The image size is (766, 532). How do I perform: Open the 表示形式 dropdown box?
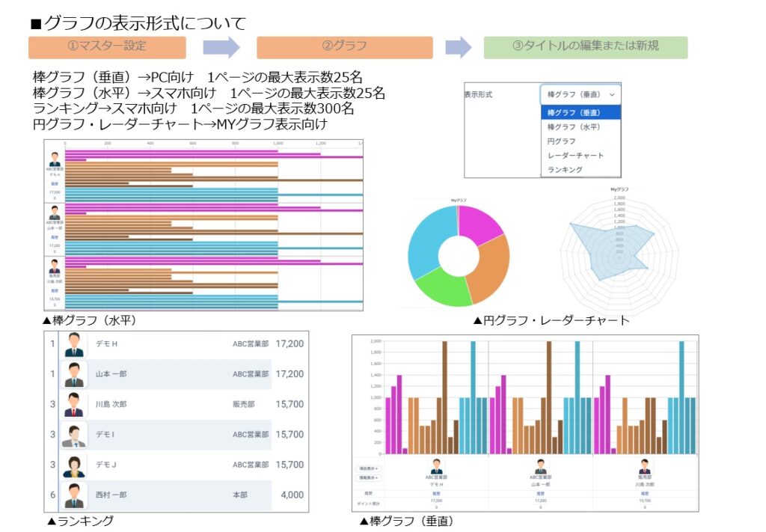580,95
